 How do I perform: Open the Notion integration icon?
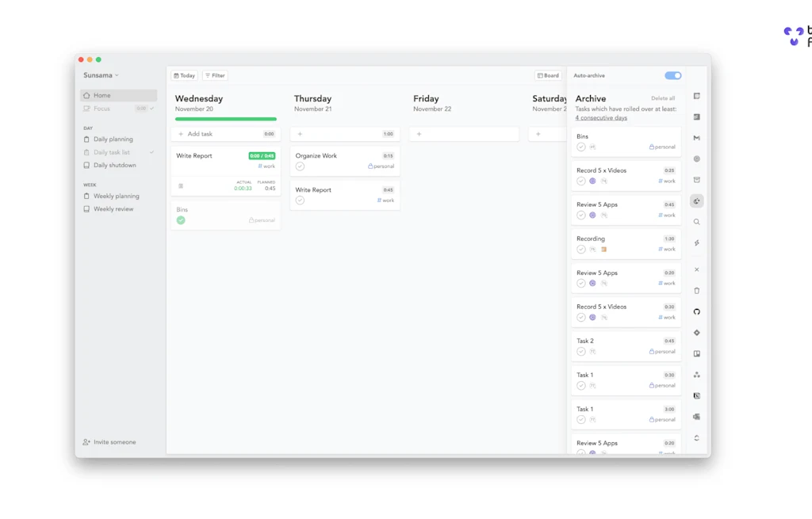696,396
